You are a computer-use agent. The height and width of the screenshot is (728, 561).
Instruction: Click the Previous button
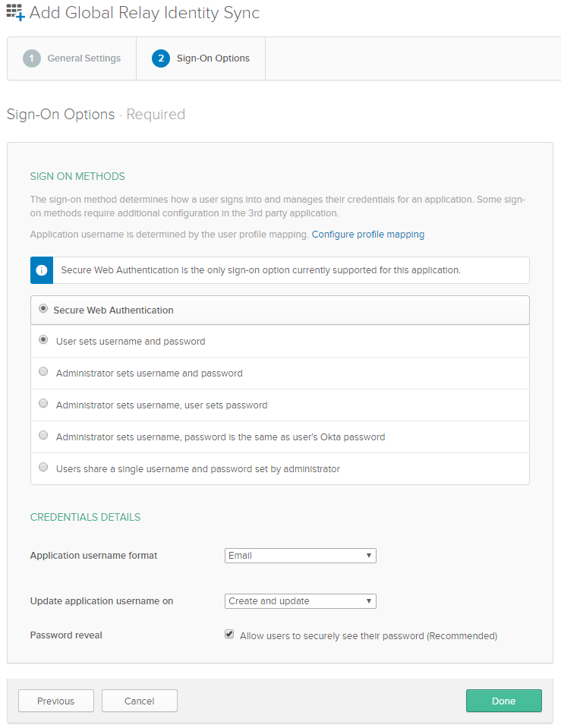click(55, 700)
